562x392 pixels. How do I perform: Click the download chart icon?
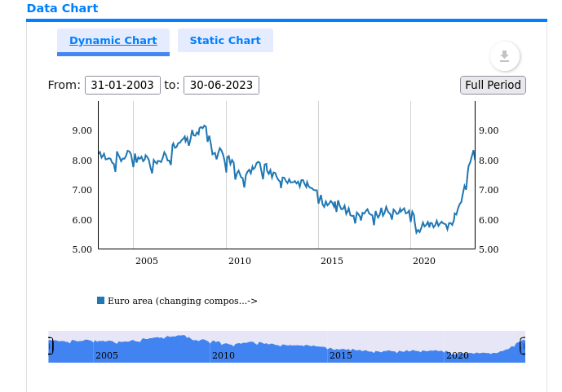click(504, 56)
